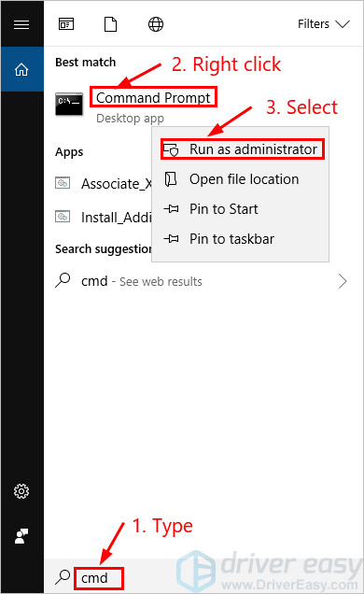Click the cmd search input field
The width and height of the screenshot is (364, 594).
pos(99,578)
